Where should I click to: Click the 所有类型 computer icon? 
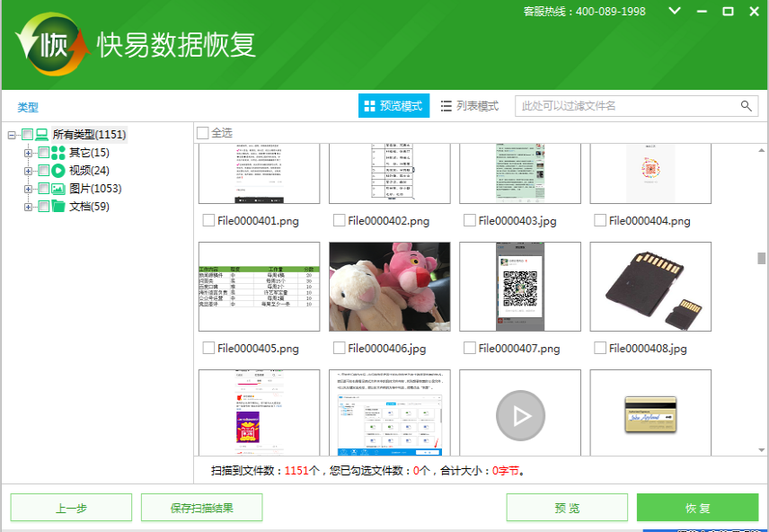42,135
